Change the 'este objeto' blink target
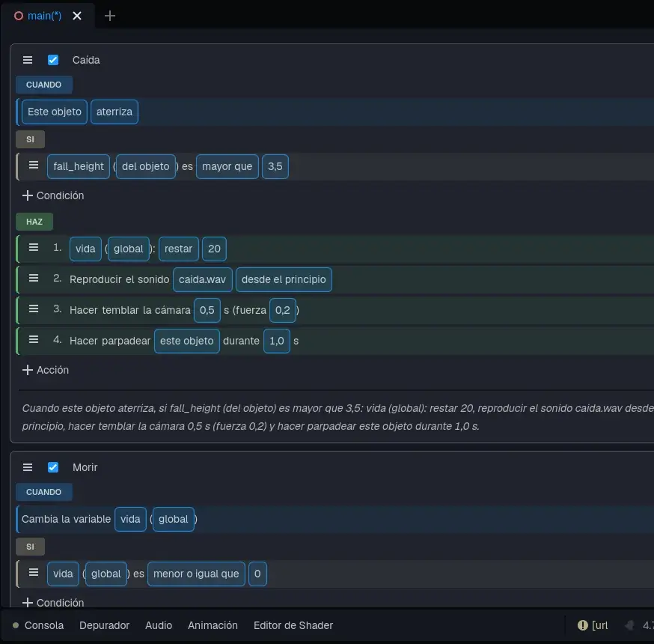Image resolution: width=654 pixels, height=644 pixels. point(187,341)
